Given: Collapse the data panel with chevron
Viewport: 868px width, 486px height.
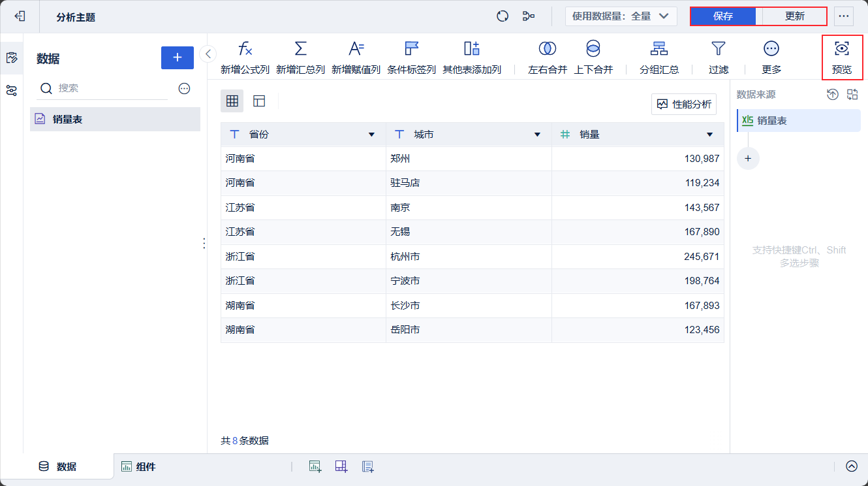Looking at the screenshot, I should click(x=208, y=54).
